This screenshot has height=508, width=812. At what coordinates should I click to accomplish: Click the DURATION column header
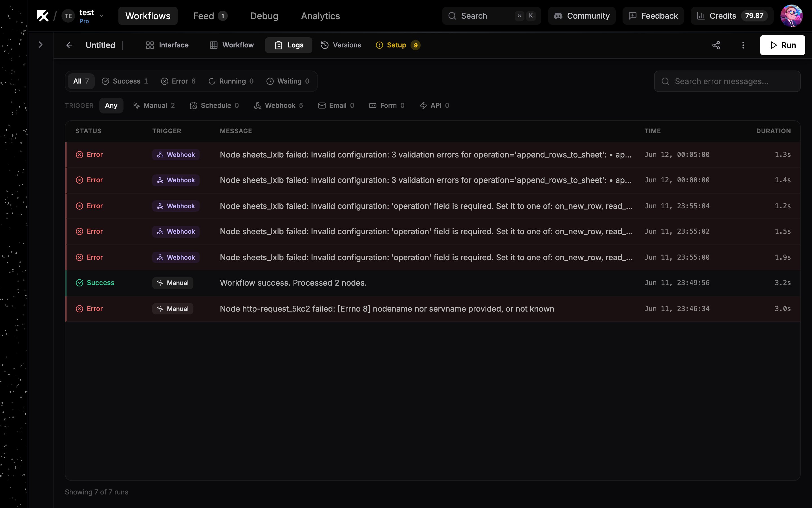point(773,131)
